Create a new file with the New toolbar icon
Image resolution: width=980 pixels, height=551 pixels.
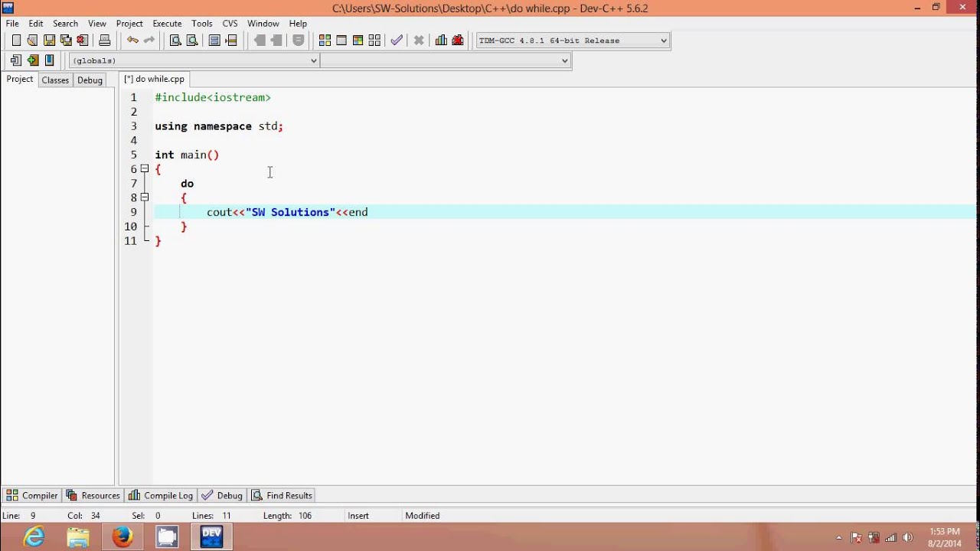click(16, 41)
